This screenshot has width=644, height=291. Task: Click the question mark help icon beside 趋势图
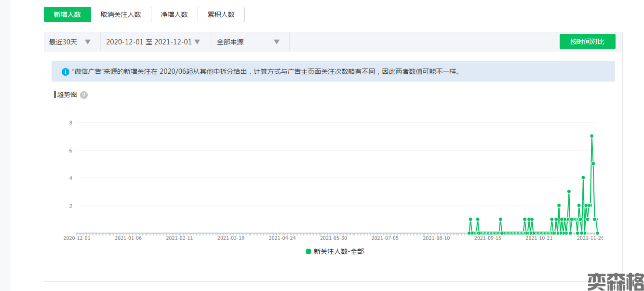click(x=84, y=95)
